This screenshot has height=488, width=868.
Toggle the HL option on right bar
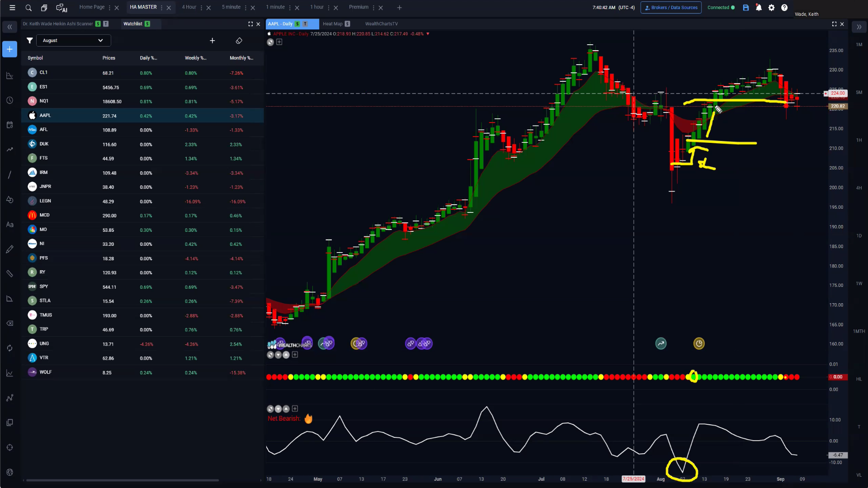point(859,380)
